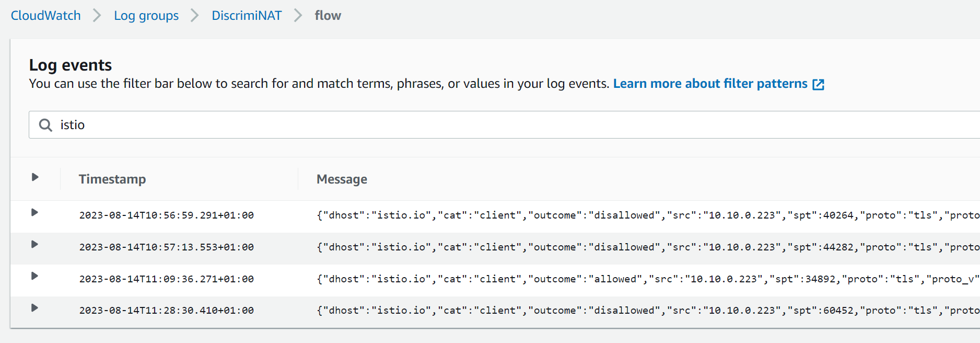Viewport: 980px width, 343px height.
Task: Select timestamp 2023-08-14T11:09:36.271+01:00
Action: (x=166, y=279)
